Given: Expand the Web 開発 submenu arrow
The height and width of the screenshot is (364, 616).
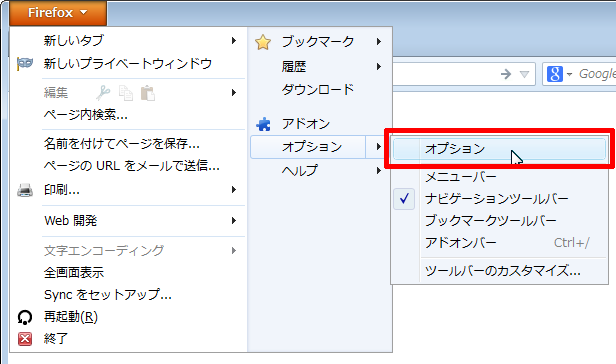Looking at the screenshot, I should tap(234, 221).
